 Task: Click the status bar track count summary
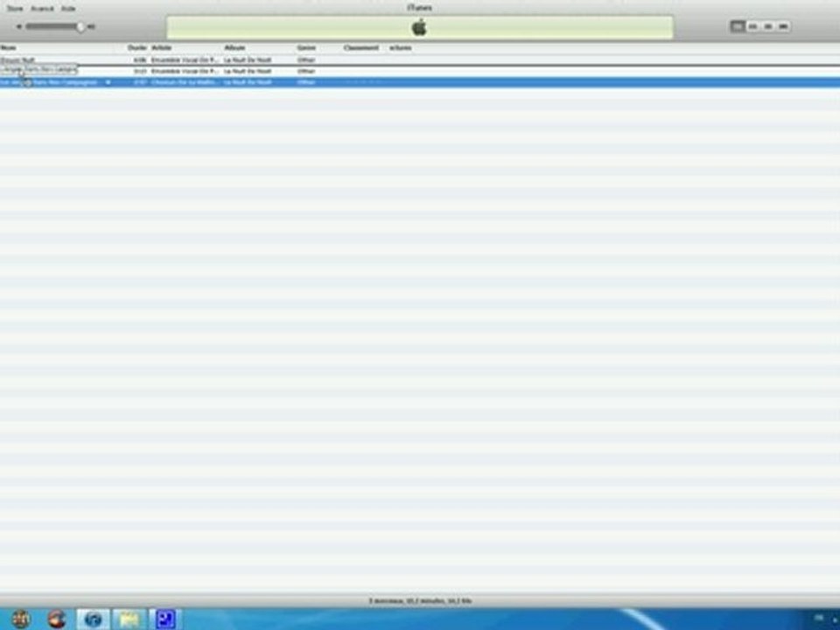[x=420, y=601]
